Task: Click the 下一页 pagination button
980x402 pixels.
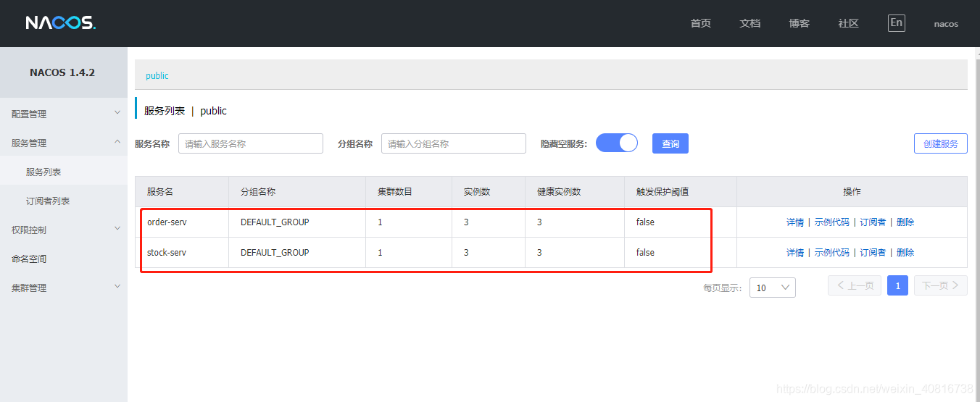Action: (x=941, y=285)
